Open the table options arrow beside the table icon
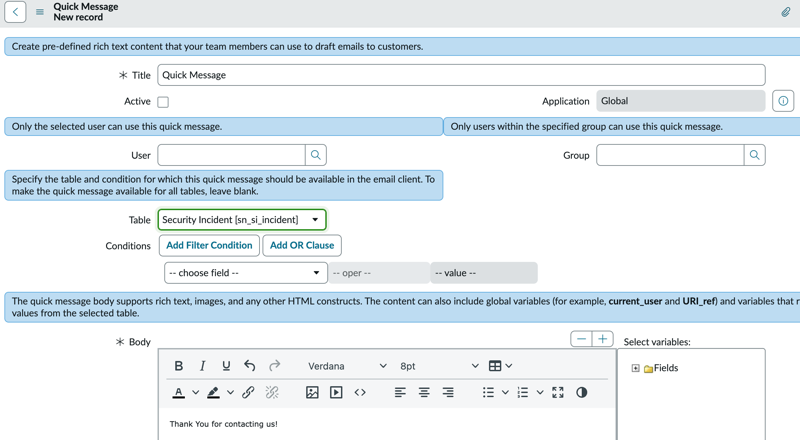The width and height of the screenshot is (800, 440). pos(509,365)
